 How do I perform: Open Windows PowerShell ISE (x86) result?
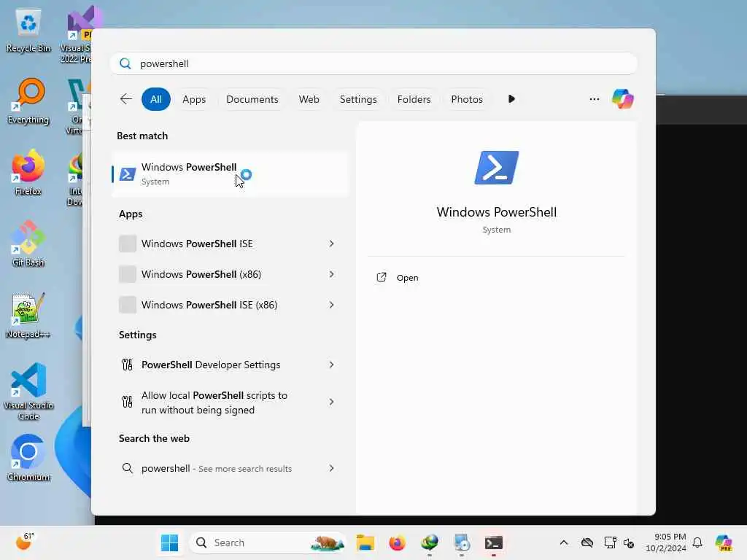tap(230, 305)
